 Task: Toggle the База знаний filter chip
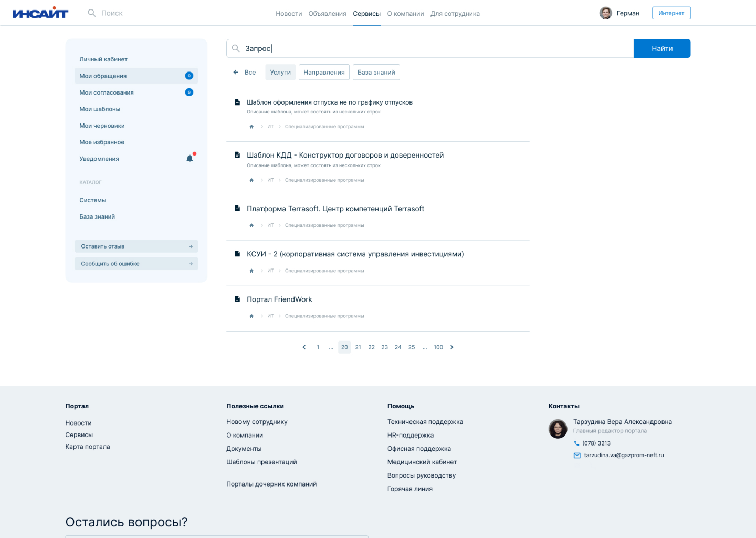pyautogui.click(x=376, y=73)
